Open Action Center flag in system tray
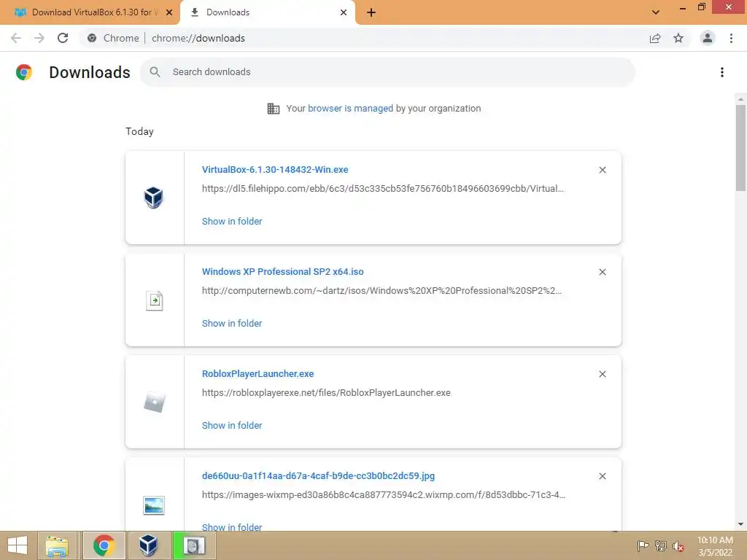This screenshot has height=560, width=747. tap(643, 545)
